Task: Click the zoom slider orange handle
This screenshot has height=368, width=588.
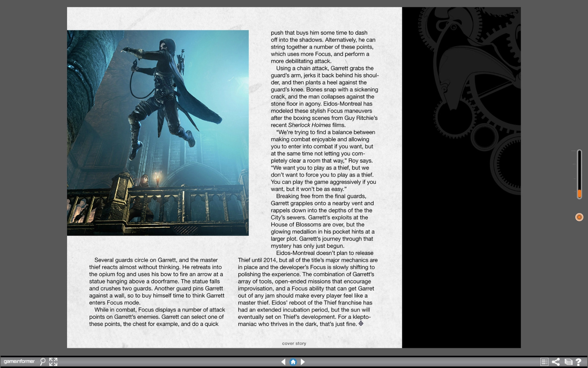Action: 579,194
